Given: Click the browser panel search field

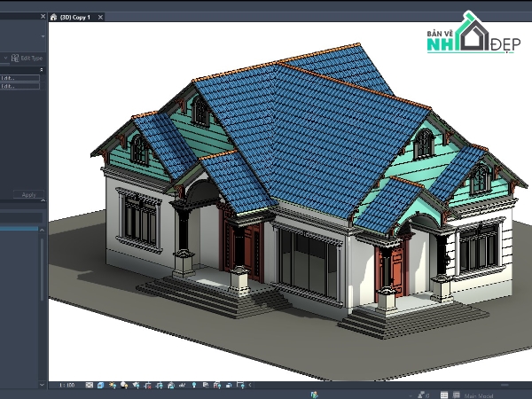Looking at the screenshot, I should 21,217.
